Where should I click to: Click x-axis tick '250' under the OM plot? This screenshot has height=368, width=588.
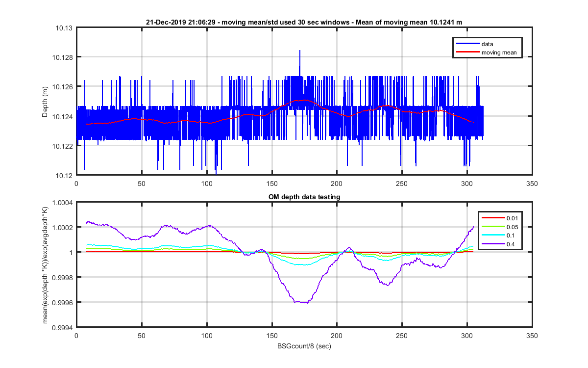click(402, 336)
